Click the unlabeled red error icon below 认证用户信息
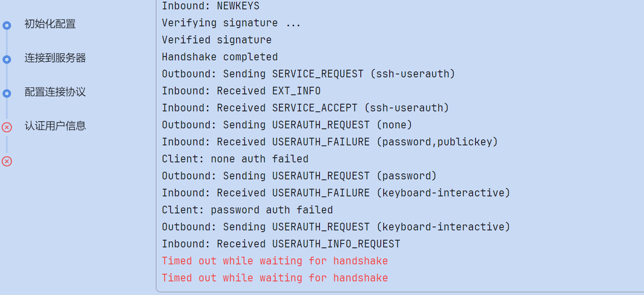 coord(7,161)
